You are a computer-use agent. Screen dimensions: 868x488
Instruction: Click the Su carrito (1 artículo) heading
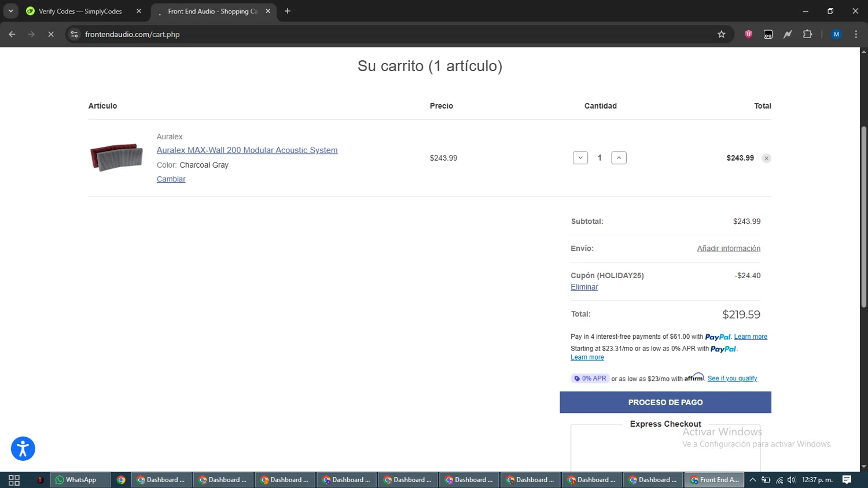tap(430, 66)
